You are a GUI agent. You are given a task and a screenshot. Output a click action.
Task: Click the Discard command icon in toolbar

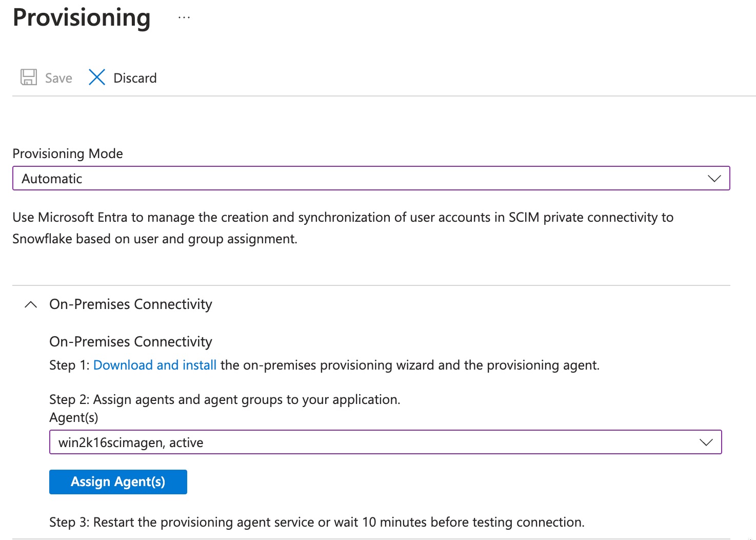pyautogui.click(x=96, y=77)
